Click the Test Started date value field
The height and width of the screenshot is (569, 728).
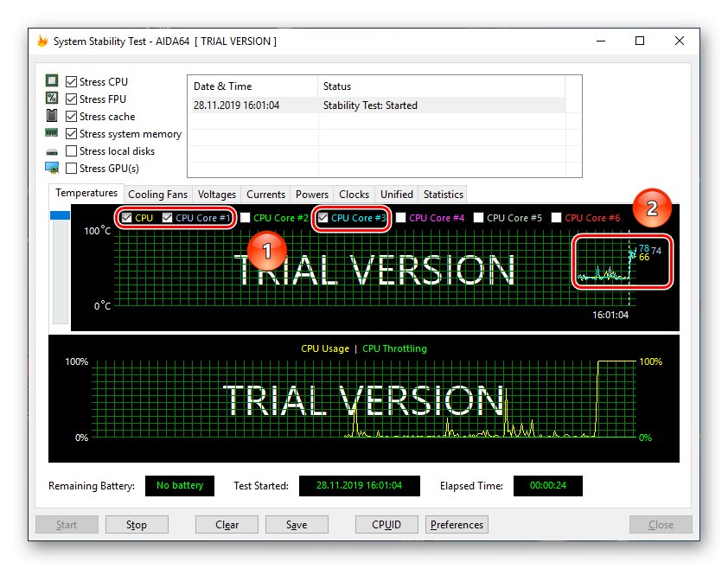tap(360, 485)
